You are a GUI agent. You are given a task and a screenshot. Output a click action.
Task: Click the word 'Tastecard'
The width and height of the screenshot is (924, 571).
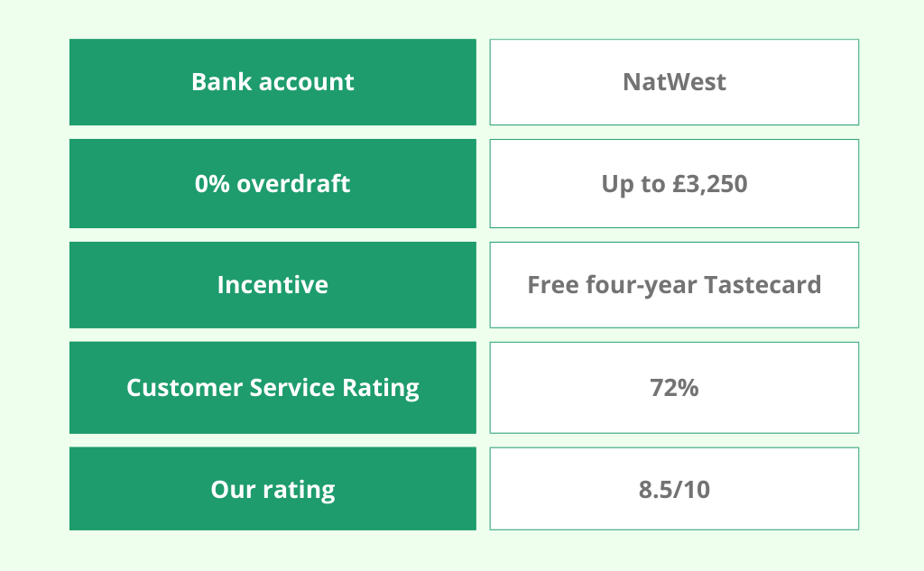click(762, 285)
